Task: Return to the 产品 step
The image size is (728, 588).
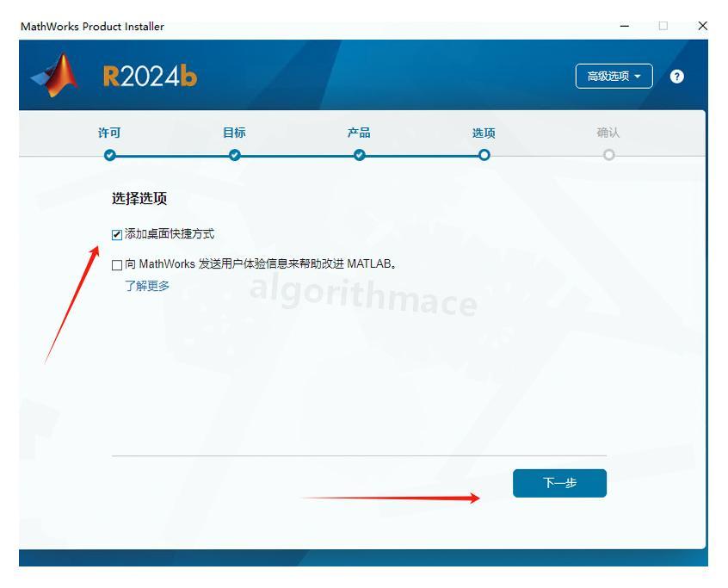Action: [359, 133]
